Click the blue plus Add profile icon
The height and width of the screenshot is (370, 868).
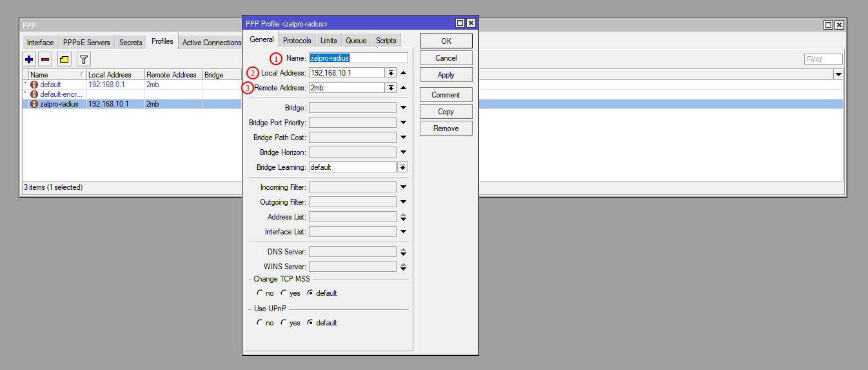click(29, 59)
